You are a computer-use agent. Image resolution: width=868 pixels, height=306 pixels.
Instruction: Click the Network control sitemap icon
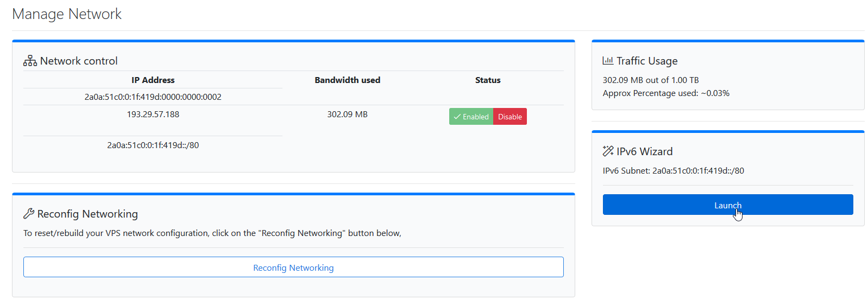point(30,61)
